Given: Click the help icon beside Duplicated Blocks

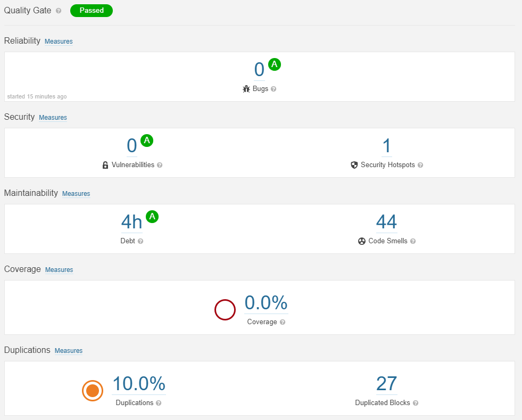Looking at the screenshot, I should [416, 403].
